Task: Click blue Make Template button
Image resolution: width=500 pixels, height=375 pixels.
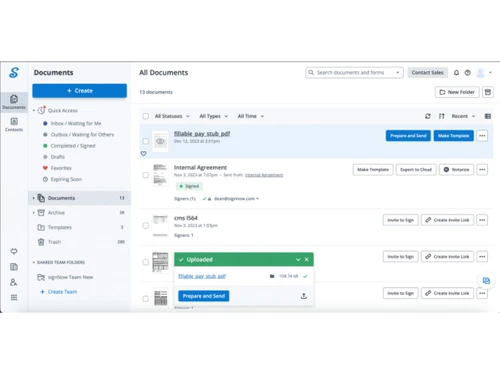Action: 453,136
